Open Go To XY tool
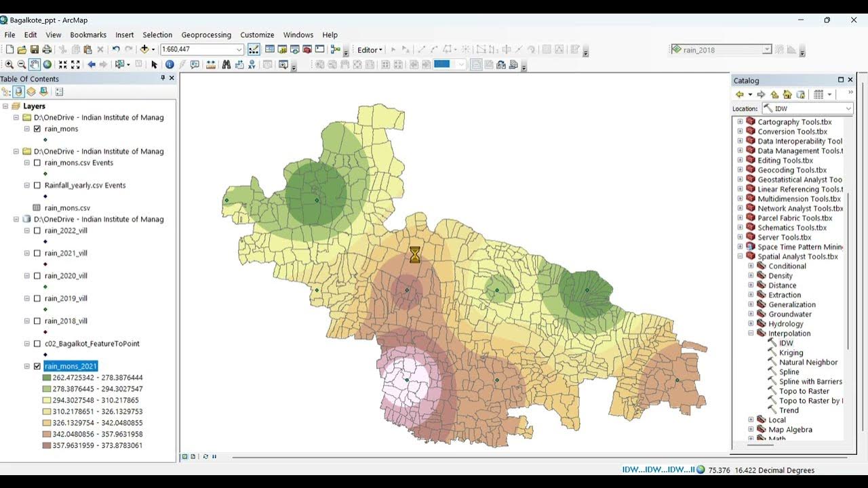This screenshot has width=868, height=488. (252, 64)
